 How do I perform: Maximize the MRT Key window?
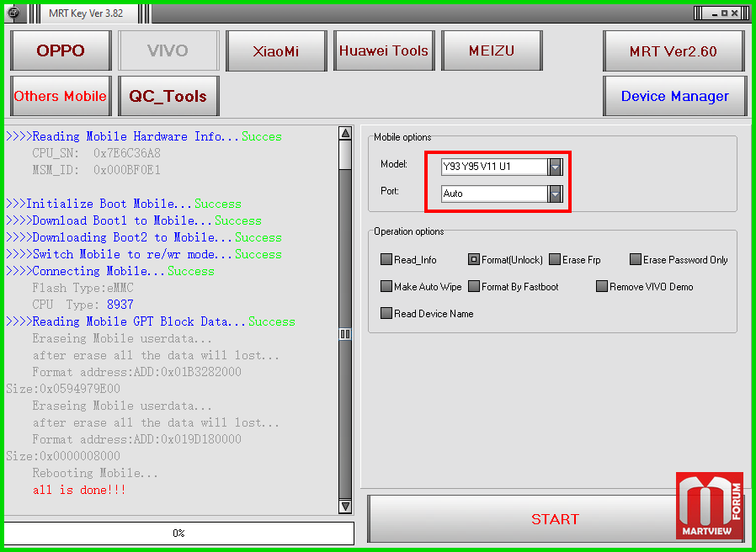[725, 13]
